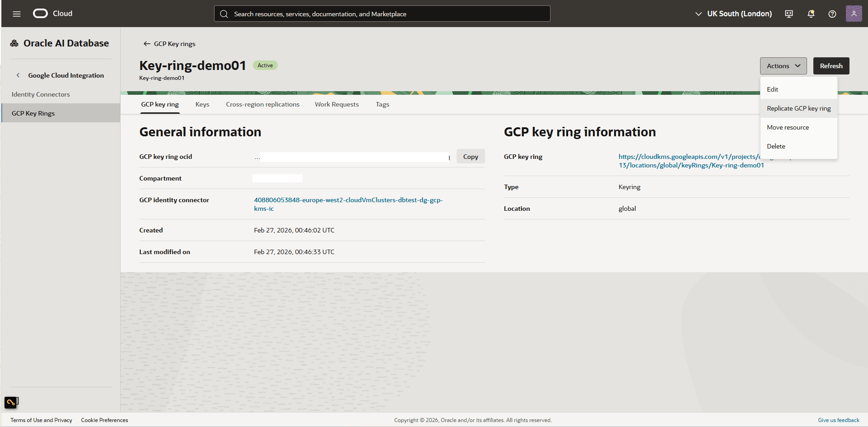
Task: Click the Cloud Shell console icon
Action: (789, 14)
